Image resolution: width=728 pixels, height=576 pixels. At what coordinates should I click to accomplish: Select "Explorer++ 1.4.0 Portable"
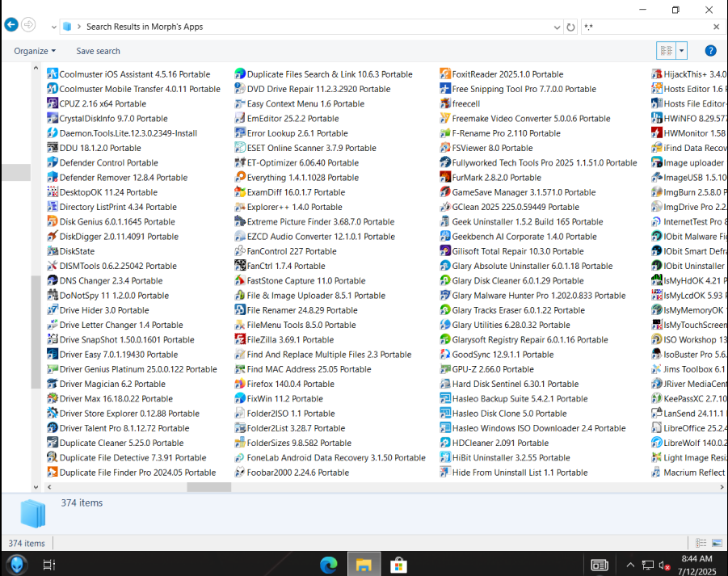point(288,207)
